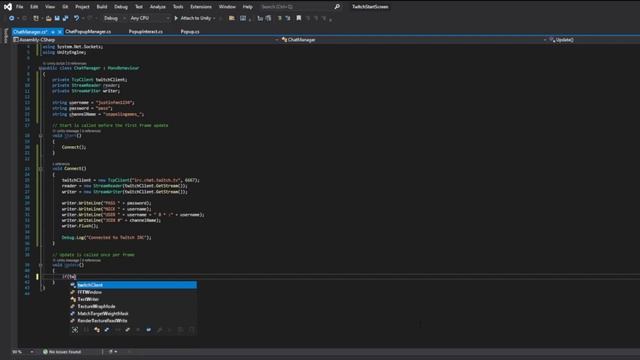The height and width of the screenshot is (360, 640).
Task: Click the Attach to Unity button
Action: pos(193,18)
